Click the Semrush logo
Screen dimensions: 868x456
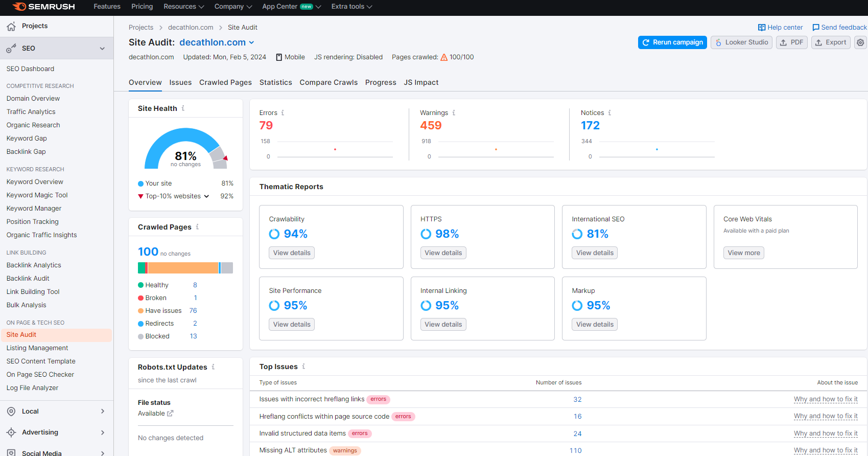pyautogui.click(x=43, y=7)
